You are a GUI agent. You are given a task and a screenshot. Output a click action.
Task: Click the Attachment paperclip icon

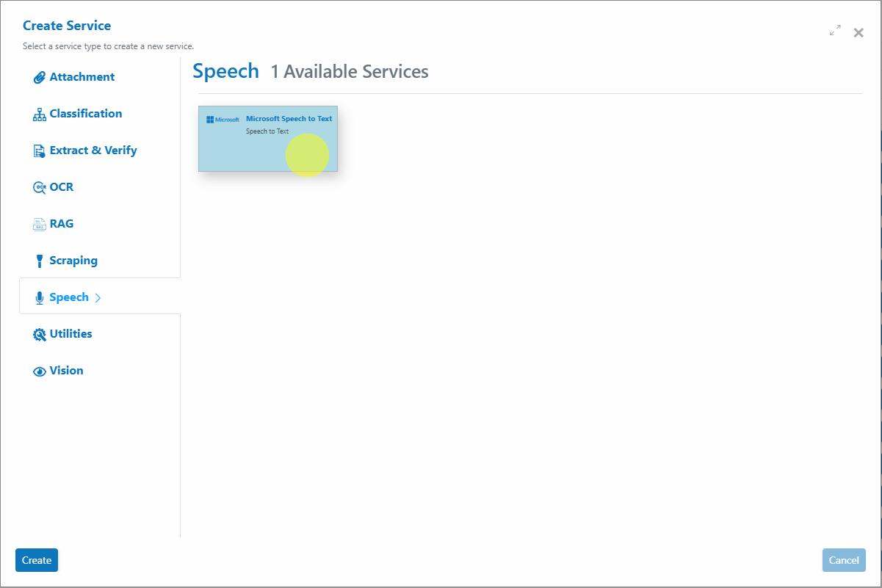(x=40, y=77)
